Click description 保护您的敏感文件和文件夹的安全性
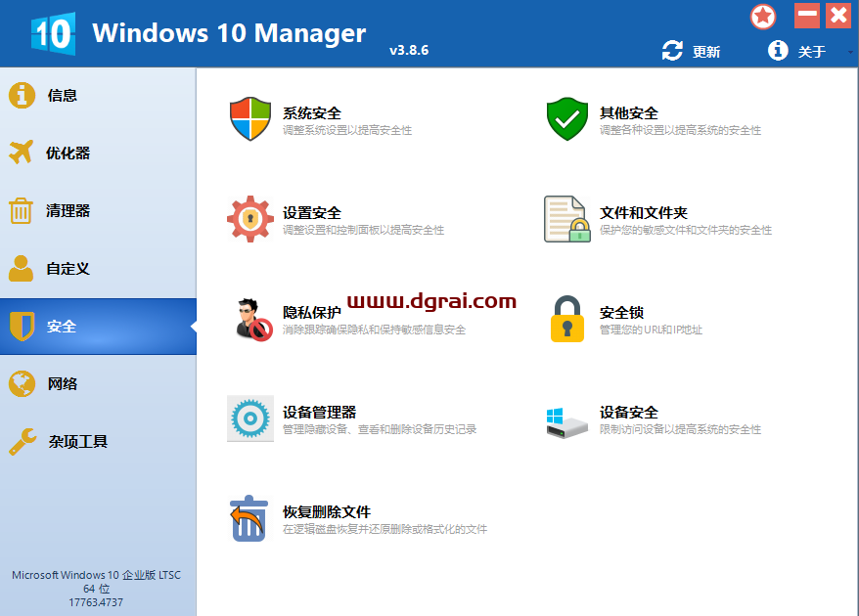859x616 pixels. pyautogui.click(x=685, y=230)
